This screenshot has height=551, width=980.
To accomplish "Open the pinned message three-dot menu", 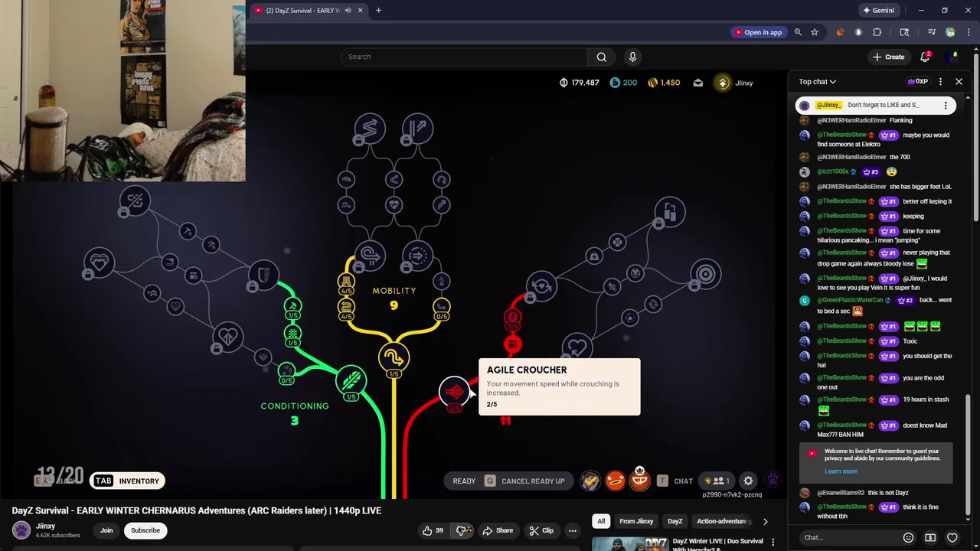I will coord(946,106).
